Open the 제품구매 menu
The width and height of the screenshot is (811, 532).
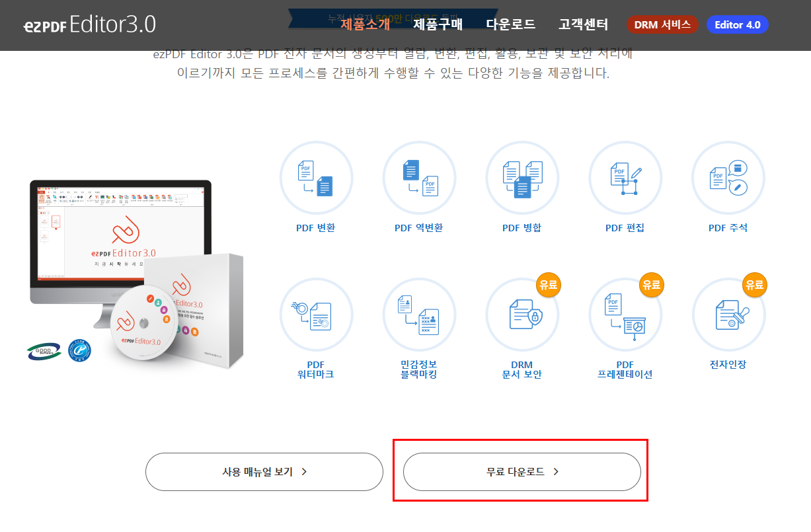click(438, 25)
